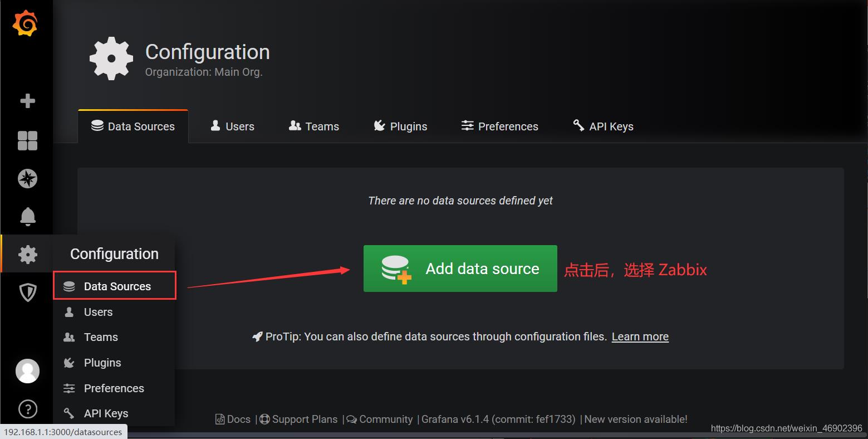Click the key icon beside flyout API Keys
The width and height of the screenshot is (868, 439).
coord(69,413)
